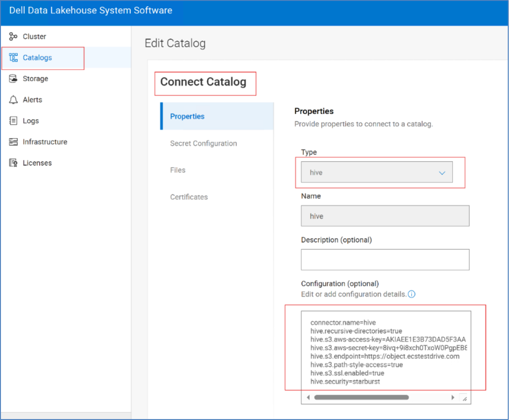Click the hive.security=starburst line
The width and height of the screenshot is (509, 420).
click(x=345, y=382)
